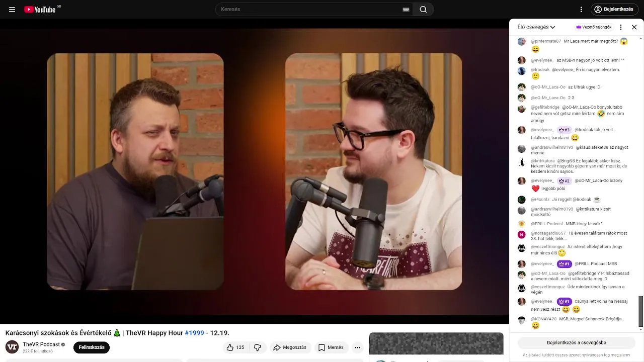
Task: Open Vezető rajongók top fans list
Action: click(x=594, y=27)
